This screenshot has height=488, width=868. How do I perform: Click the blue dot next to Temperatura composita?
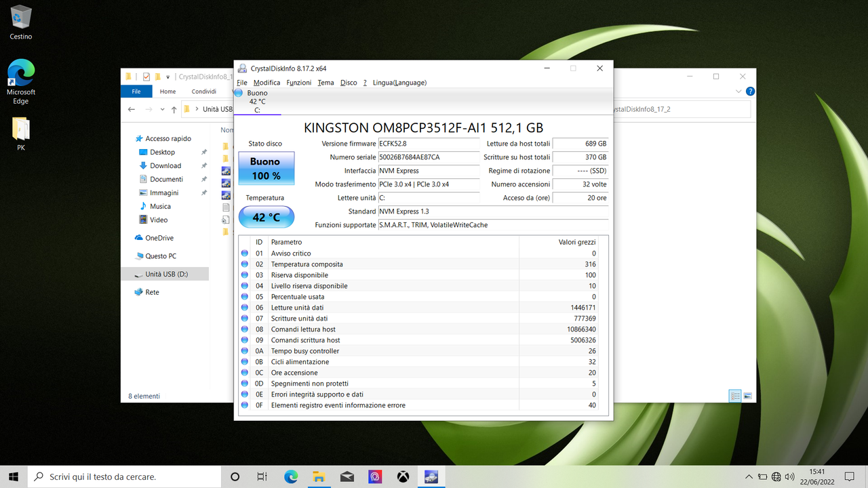[x=245, y=264]
